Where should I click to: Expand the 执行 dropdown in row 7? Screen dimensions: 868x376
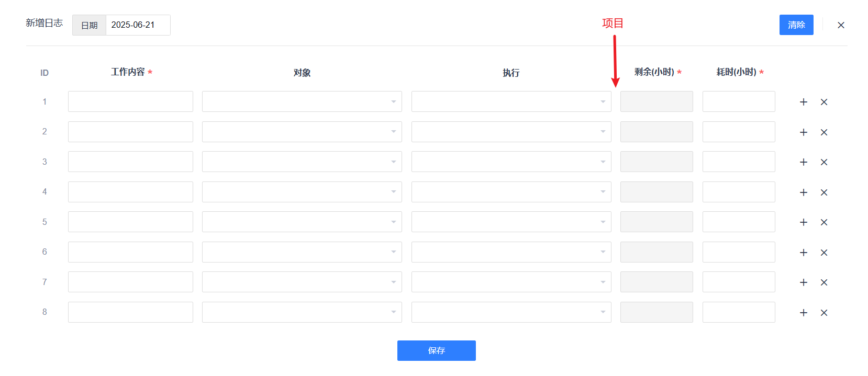click(511, 282)
